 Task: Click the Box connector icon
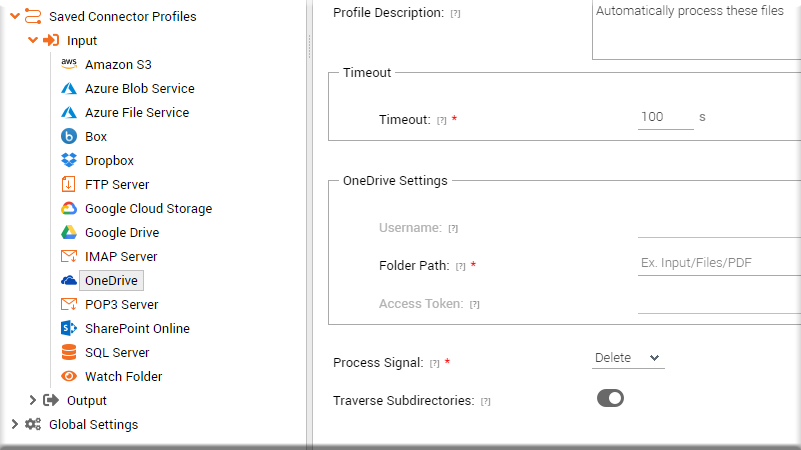click(x=69, y=136)
